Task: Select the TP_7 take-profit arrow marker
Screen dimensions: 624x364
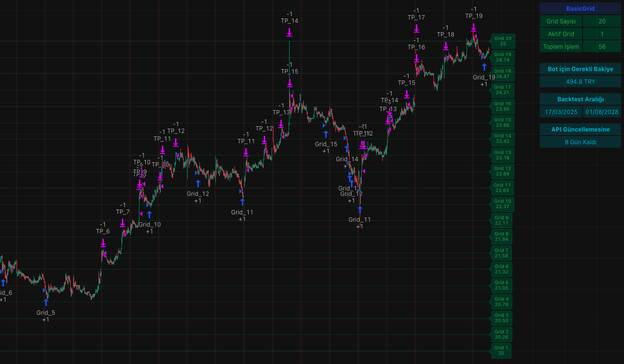Action: [x=122, y=223]
